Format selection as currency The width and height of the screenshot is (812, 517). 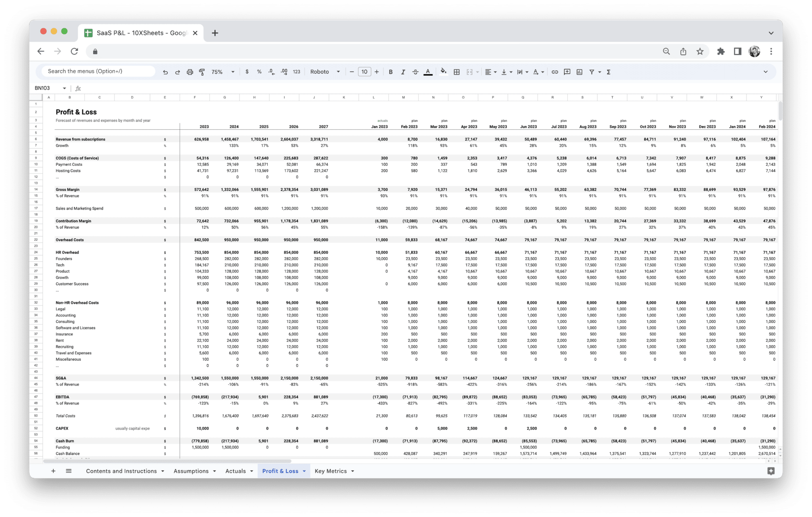[247, 71]
